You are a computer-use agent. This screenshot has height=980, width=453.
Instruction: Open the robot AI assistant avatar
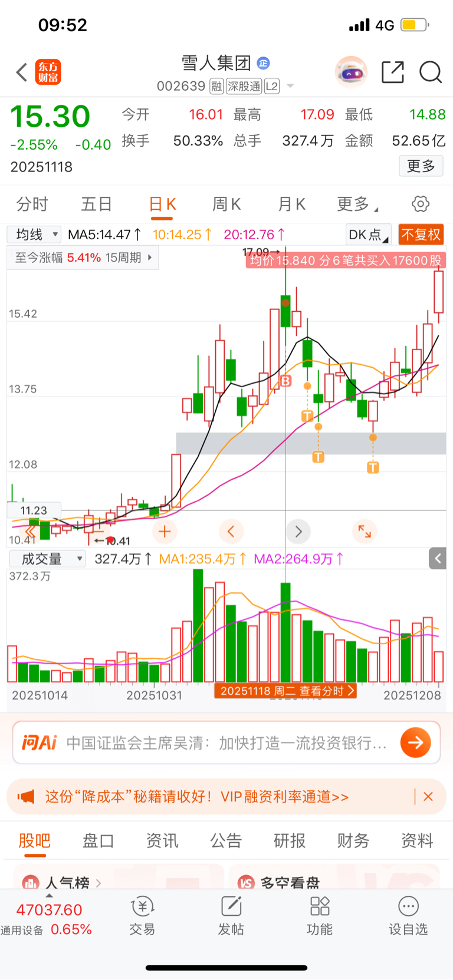point(351,72)
